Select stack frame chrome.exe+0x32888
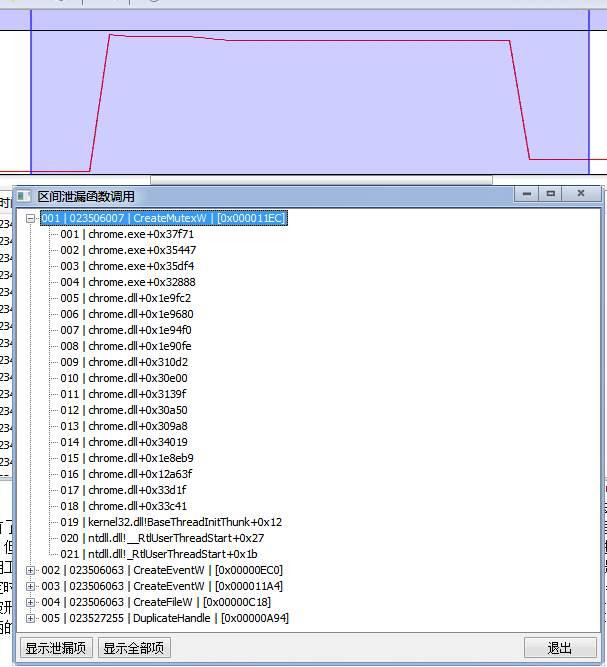The width and height of the screenshot is (607, 667). click(128, 282)
